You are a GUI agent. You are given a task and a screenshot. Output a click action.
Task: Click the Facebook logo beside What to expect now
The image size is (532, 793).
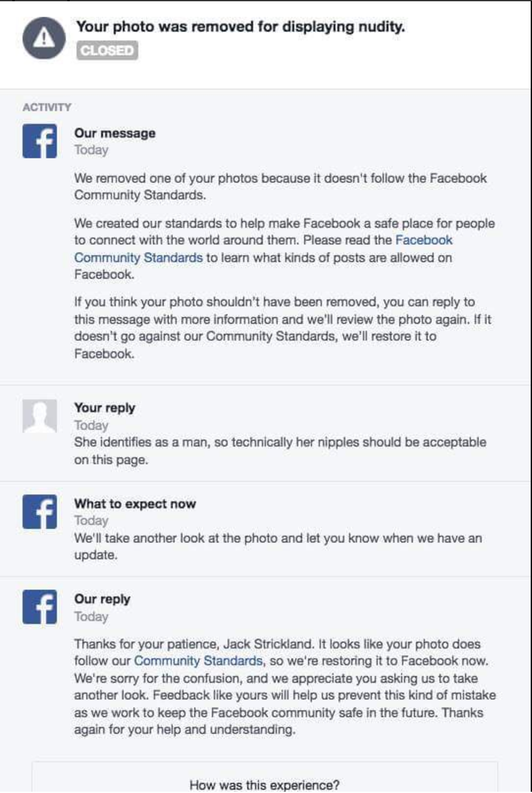click(40, 512)
